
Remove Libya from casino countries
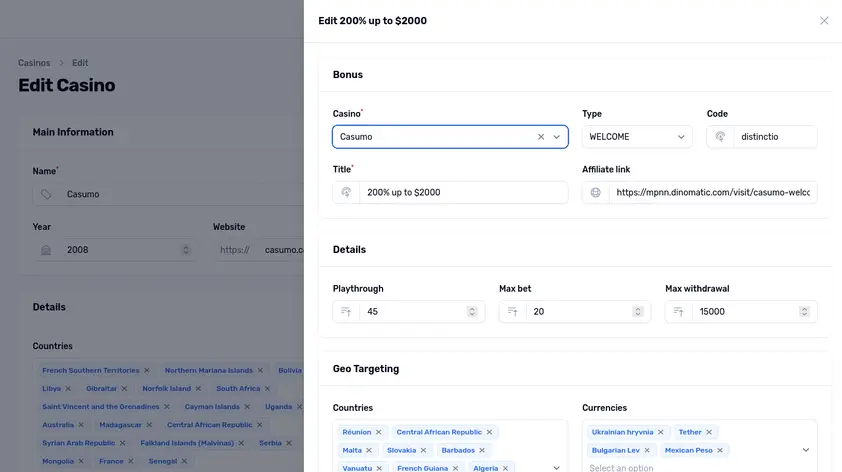coord(68,389)
